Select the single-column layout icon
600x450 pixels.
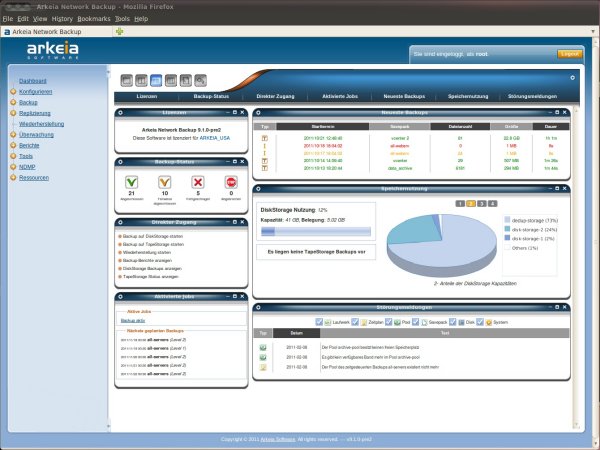click(x=127, y=80)
